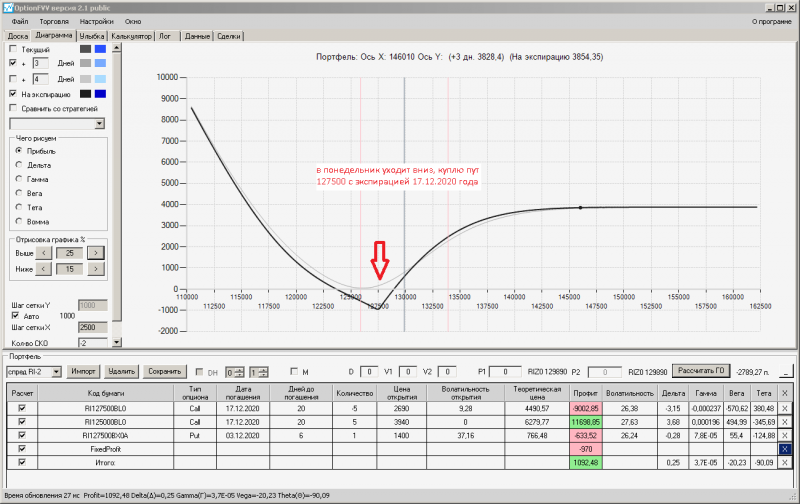Screen dimensions: 800x504
Task: Click the Импорт button
Action: 83,371
